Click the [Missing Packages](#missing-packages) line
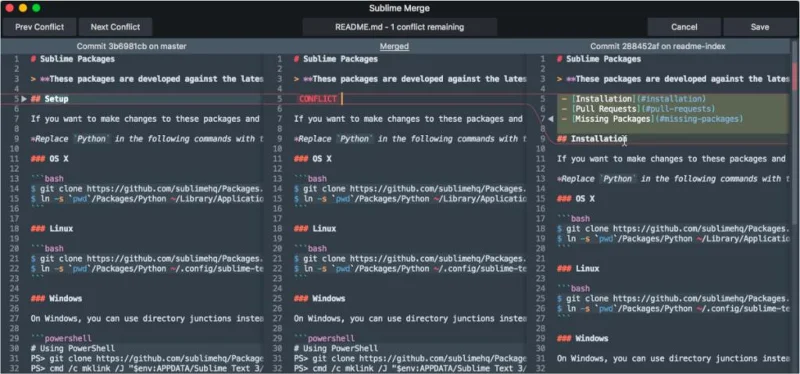The image size is (800, 374). pyautogui.click(x=652, y=118)
